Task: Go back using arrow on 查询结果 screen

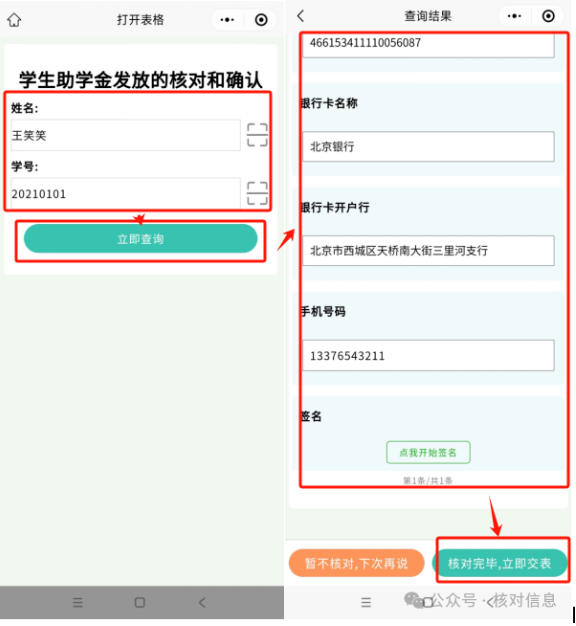Action: (301, 16)
